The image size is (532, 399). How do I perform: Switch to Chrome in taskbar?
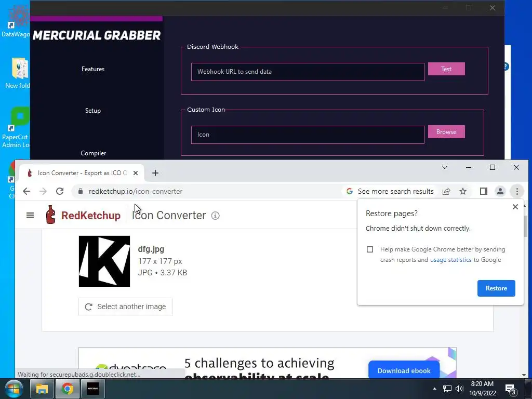click(x=67, y=389)
